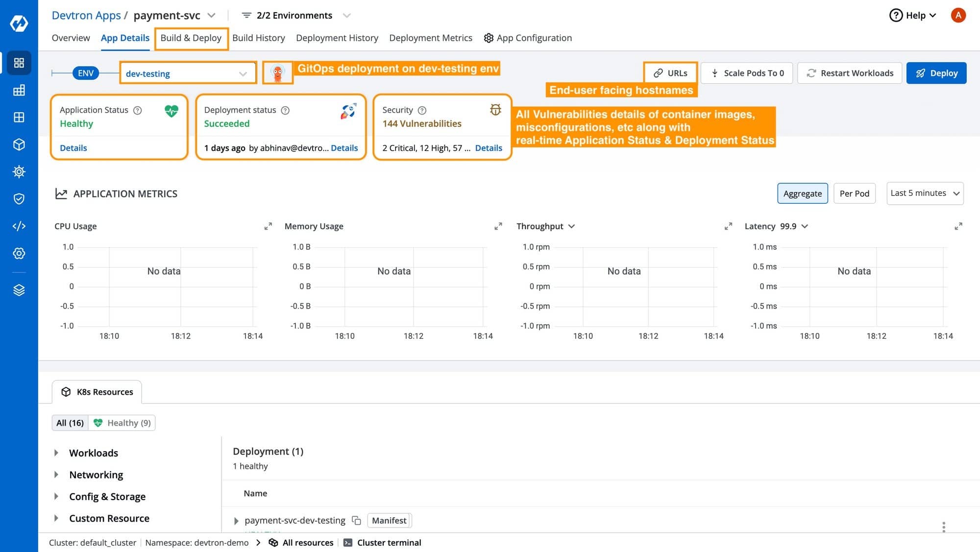
Task: Expand the Memory Usage chart fullscreen
Action: coord(498,226)
